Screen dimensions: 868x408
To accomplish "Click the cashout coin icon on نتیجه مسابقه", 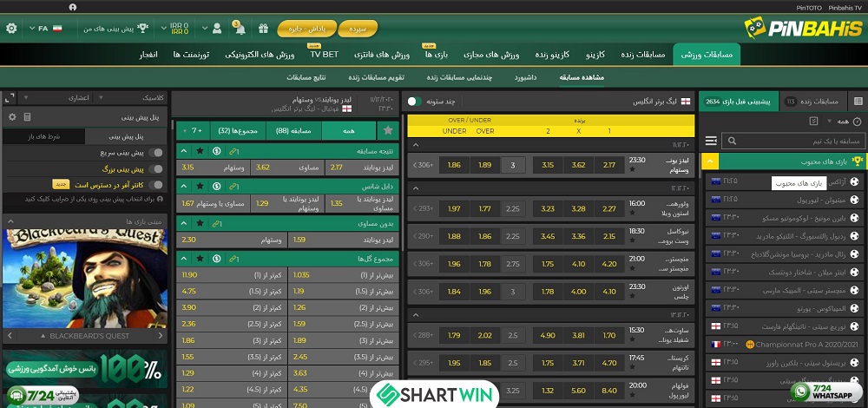I will [x=216, y=151].
